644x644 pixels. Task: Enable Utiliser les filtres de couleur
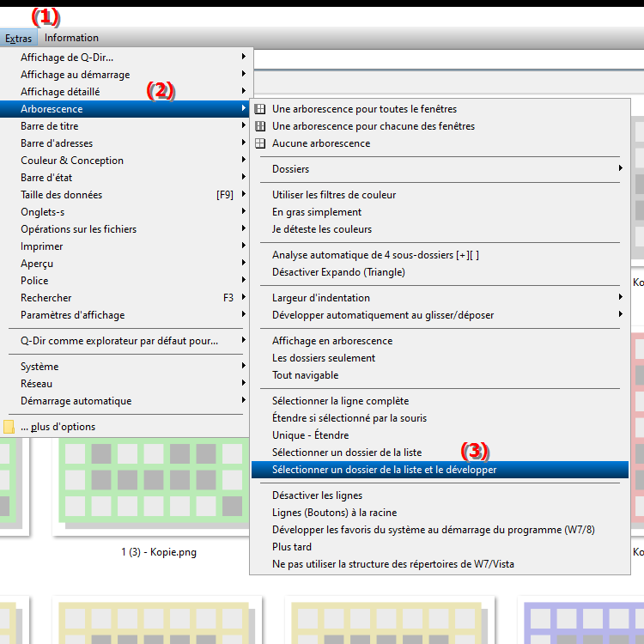(440, 195)
